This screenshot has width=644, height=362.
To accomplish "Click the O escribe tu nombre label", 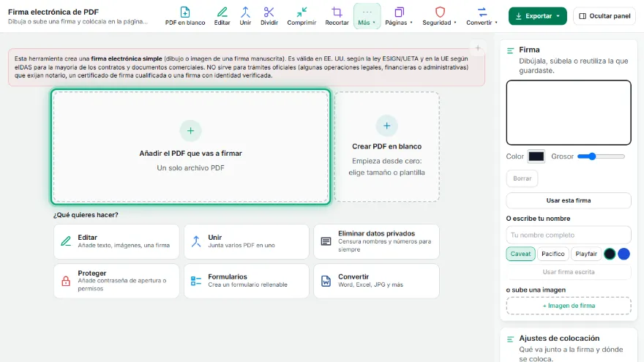I will pos(538,219).
